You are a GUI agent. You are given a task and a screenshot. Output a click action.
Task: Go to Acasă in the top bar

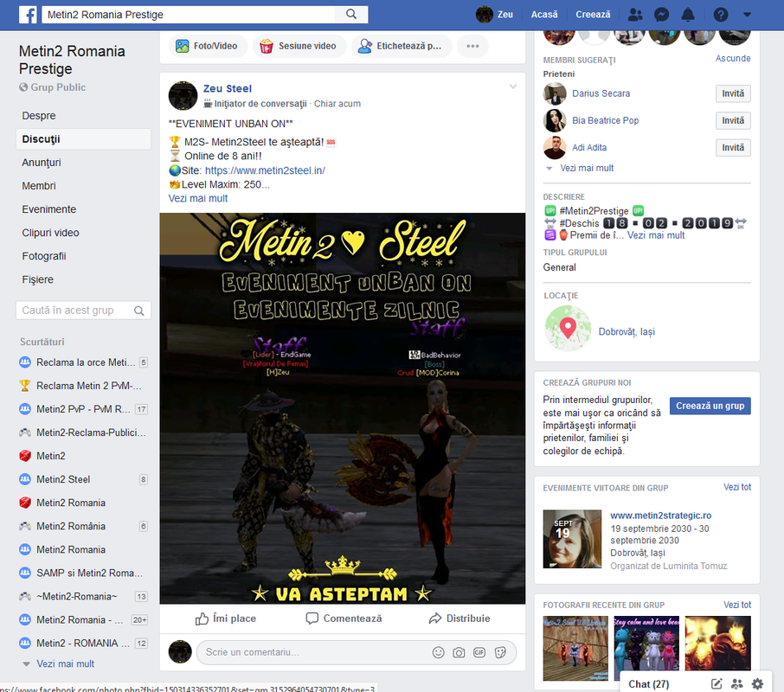click(x=544, y=15)
